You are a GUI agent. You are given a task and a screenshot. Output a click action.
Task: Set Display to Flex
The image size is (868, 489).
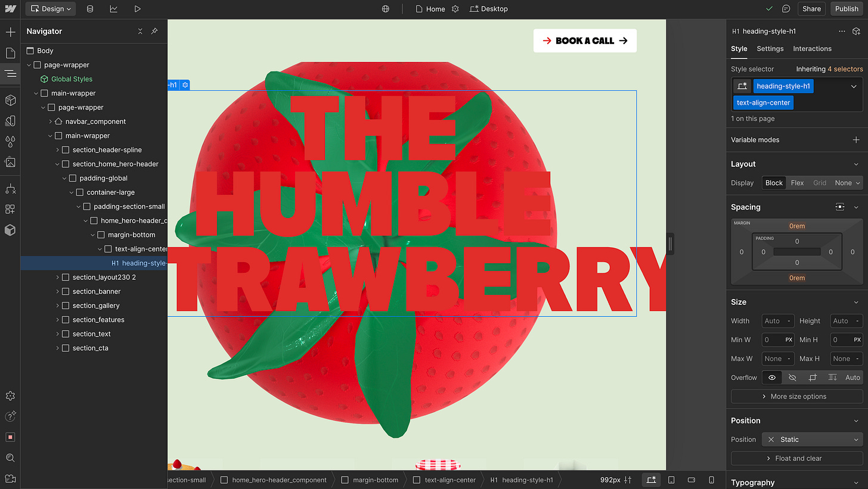797,183
